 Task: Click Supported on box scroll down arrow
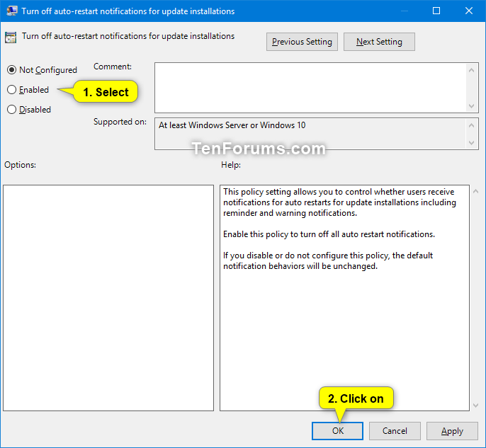tap(471, 143)
